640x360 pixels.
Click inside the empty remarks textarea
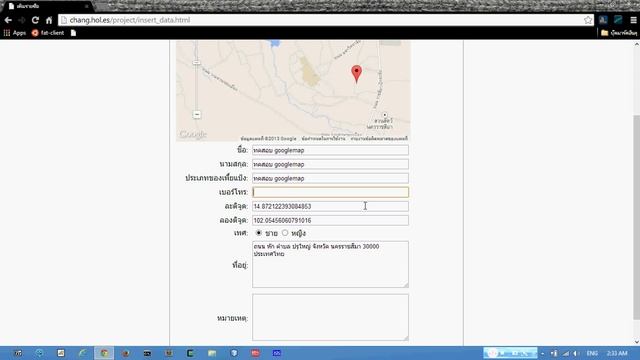pyautogui.click(x=330, y=317)
